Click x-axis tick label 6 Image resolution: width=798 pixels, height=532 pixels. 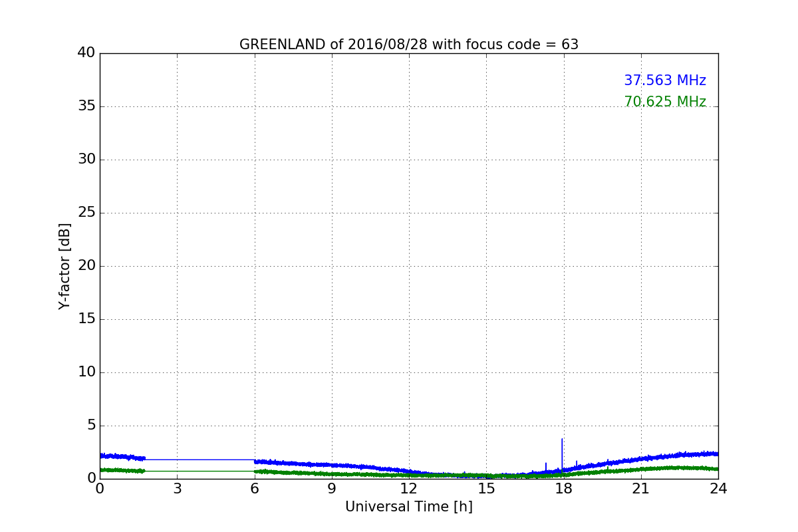(x=254, y=489)
